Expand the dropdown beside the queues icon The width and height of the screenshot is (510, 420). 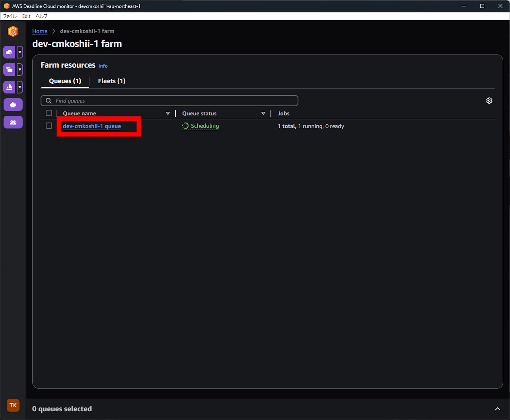pyautogui.click(x=20, y=70)
